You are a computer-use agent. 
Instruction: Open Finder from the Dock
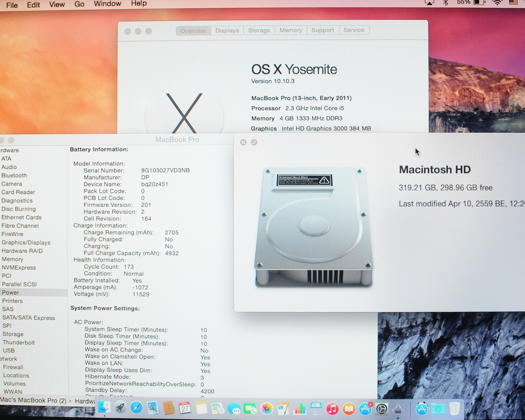(104, 407)
